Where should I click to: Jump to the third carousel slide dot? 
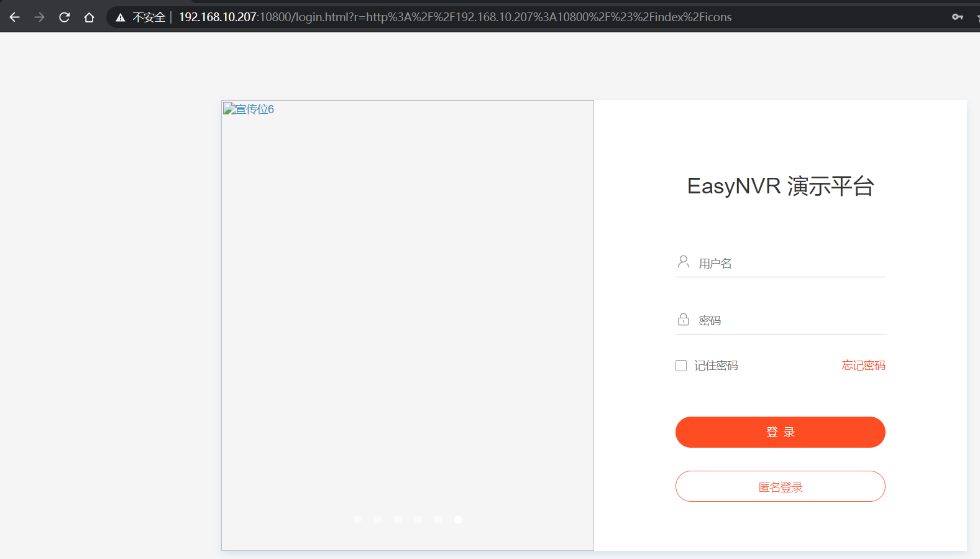(398, 520)
